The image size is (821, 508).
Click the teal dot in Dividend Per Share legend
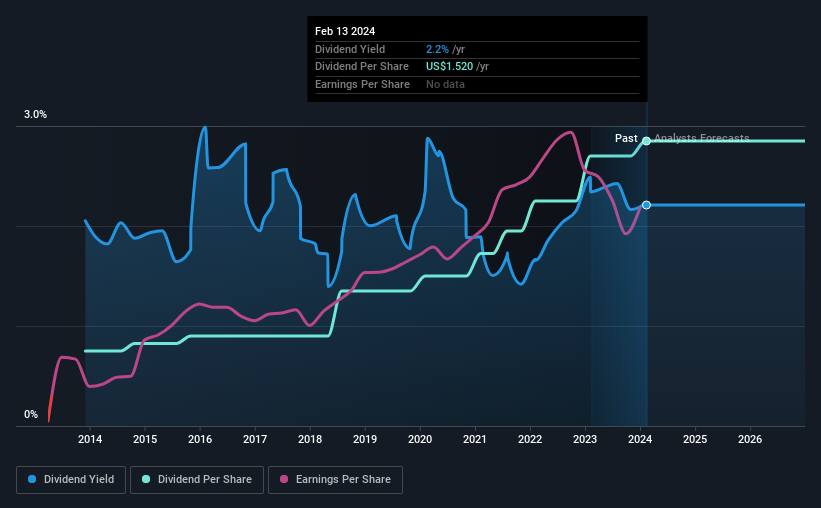146,479
